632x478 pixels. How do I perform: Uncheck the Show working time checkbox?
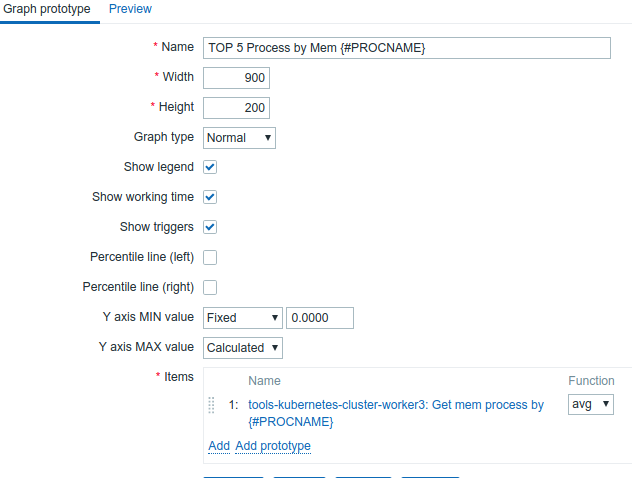coord(210,197)
